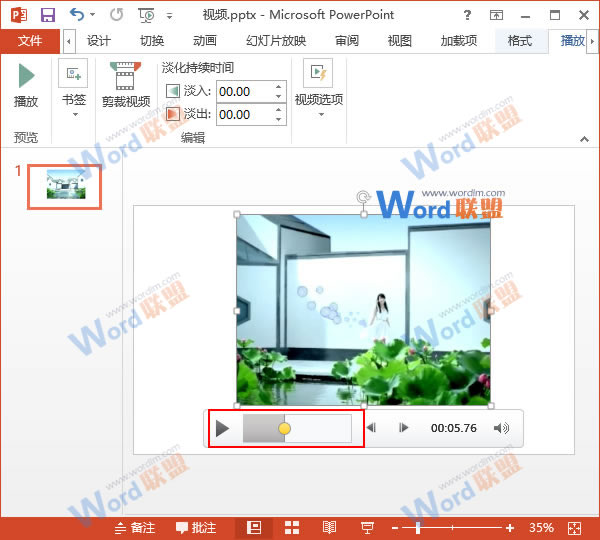Switch to Normal view icon
The width and height of the screenshot is (600, 540).
pyautogui.click(x=254, y=528)
